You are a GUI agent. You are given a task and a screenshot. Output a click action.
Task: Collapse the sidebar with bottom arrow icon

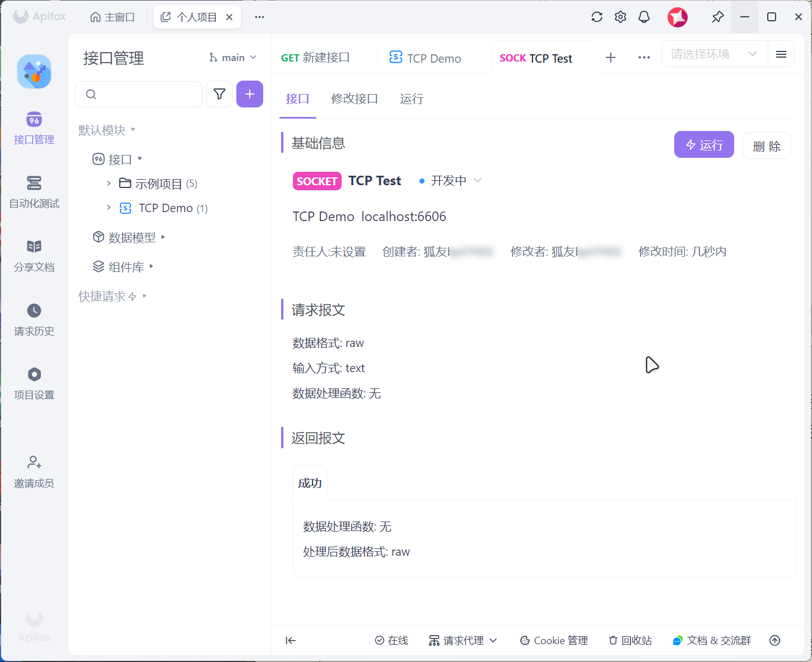(x=291, y=641)
